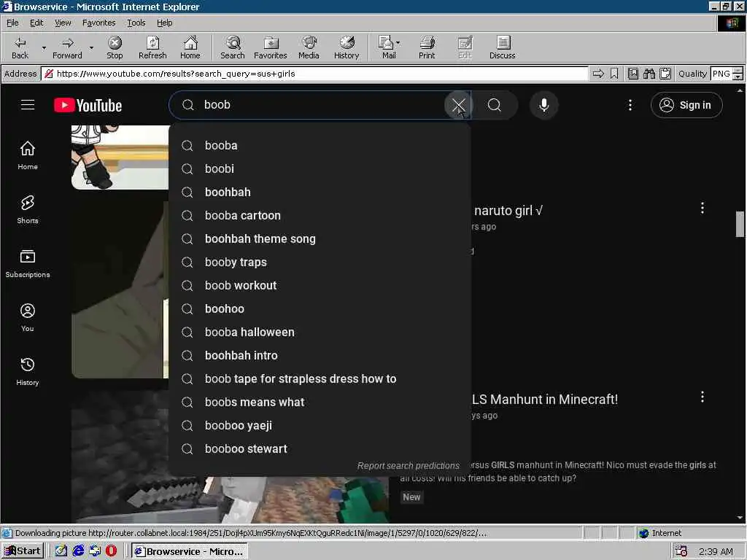
Task: Click the YouTube logo
Action: [x=88, y=105]
